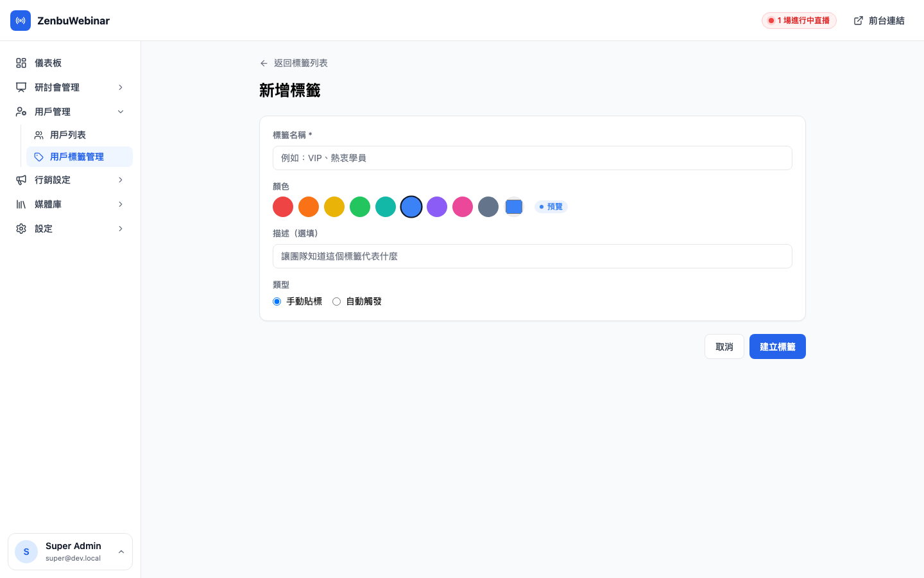Select the 手動貼標 radio button
Image resolution: width=924 pixels, height=578 pixels.
[277, 301]
